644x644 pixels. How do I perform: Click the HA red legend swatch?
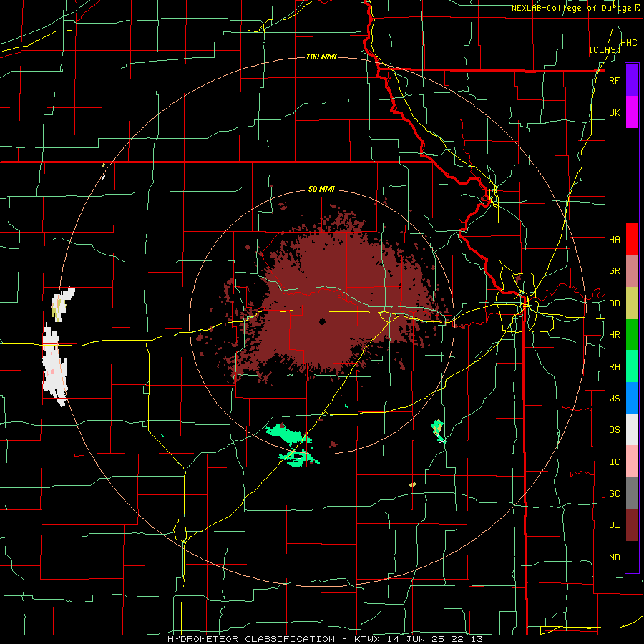[x=632, y=239]
